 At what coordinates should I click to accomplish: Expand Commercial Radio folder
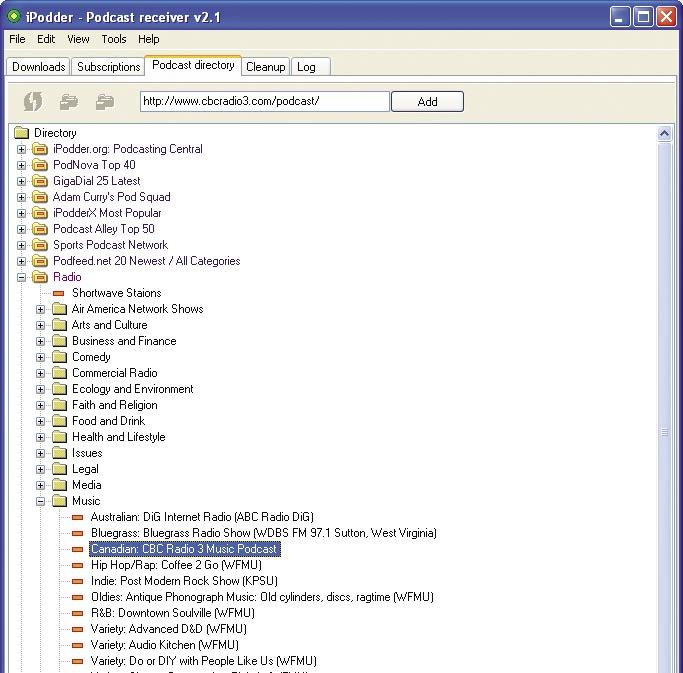pos(41,373)
